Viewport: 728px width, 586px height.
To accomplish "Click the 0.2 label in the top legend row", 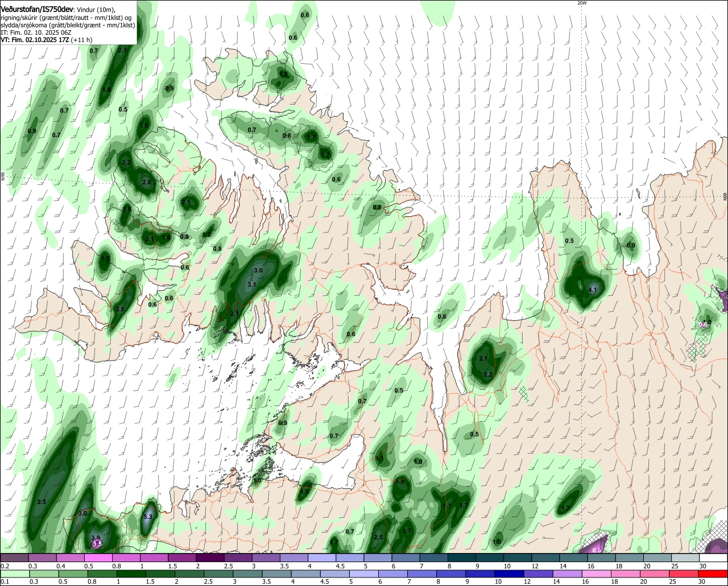I will [5, 566].
